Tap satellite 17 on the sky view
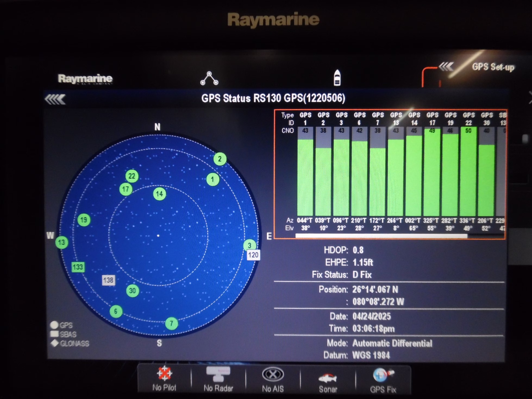Image resolution: width=532 pixels, height=399 pixels. coord(126,189)
